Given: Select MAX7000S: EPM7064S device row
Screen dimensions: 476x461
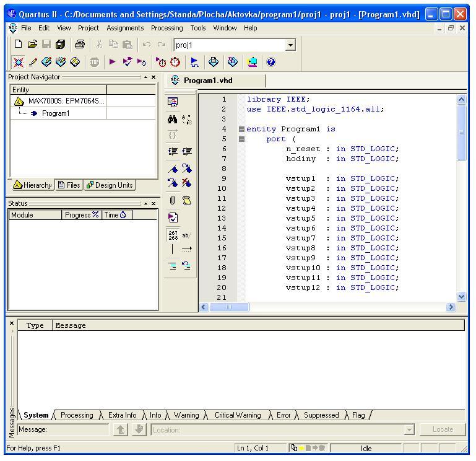Looking at the screenshot, I should click(66, 101).
